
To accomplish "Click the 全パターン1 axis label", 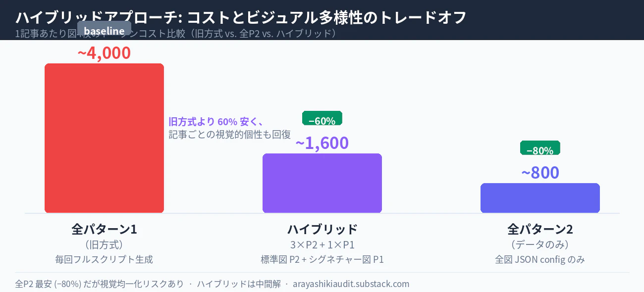I will (104, 229).
